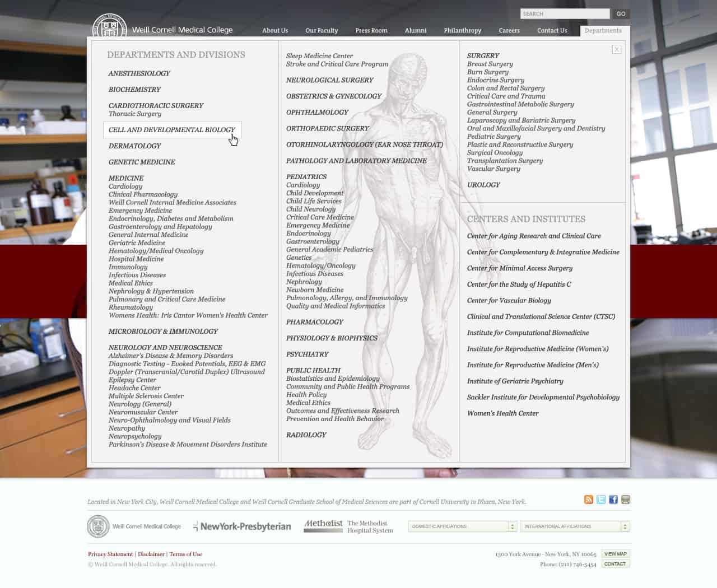The height and width of the screenshot is (588, 717).
Task: Select Surgical Oncology under Surgery
Action: (x=495, y=153)
